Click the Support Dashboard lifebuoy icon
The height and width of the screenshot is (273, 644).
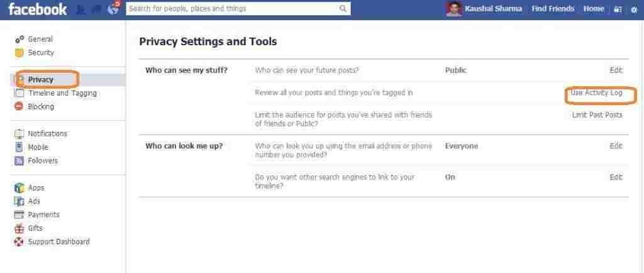(19, 242)
